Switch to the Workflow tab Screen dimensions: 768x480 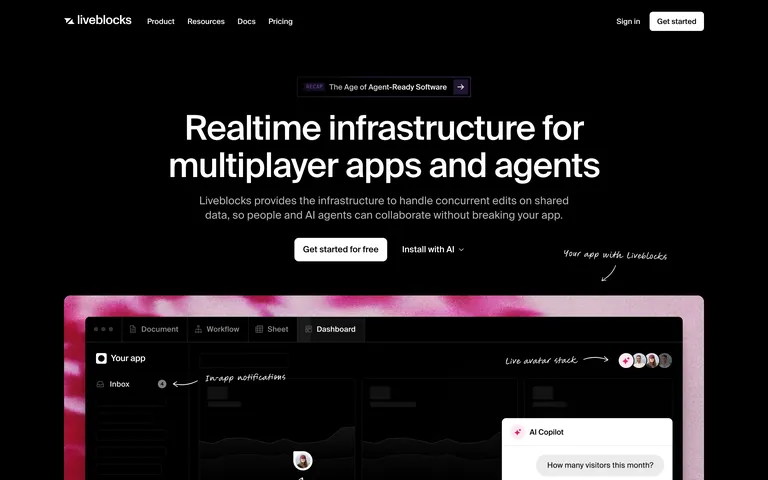pyautogui.click(x=217, y=329)
